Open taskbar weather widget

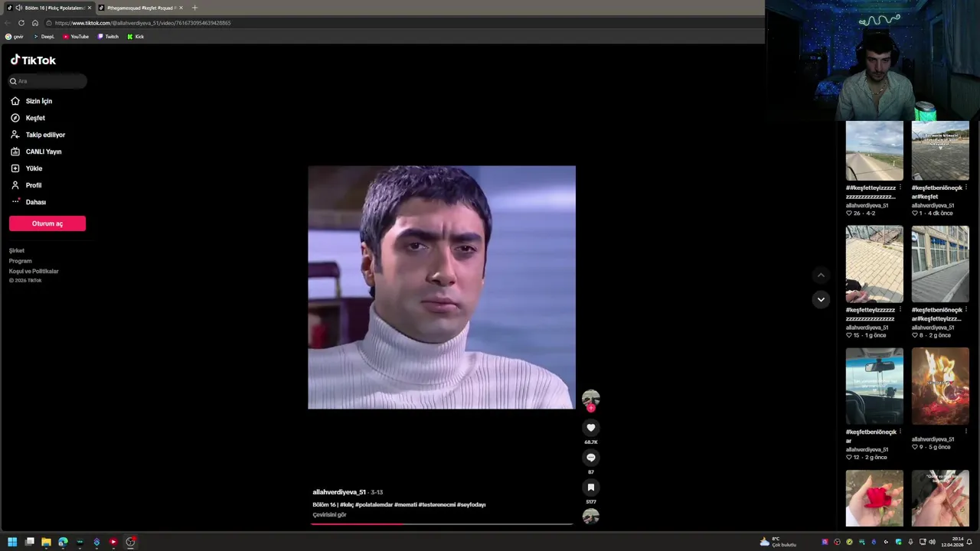(778, 542)
